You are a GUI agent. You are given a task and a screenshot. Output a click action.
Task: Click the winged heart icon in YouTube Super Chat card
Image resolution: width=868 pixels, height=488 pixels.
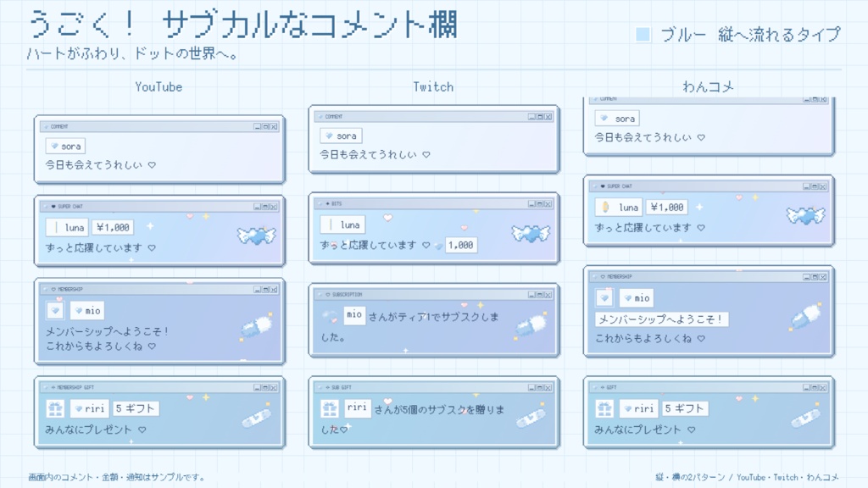pos(256,236)
